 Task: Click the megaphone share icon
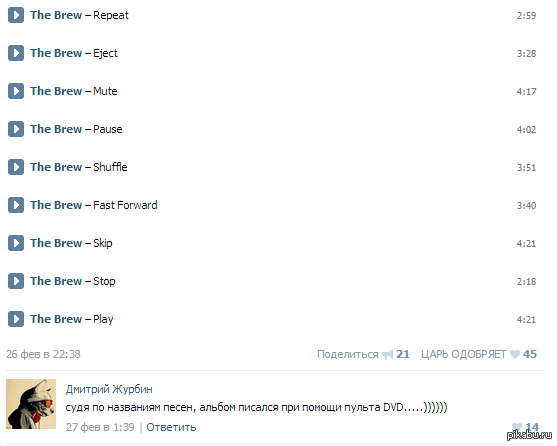coord(387,354)
